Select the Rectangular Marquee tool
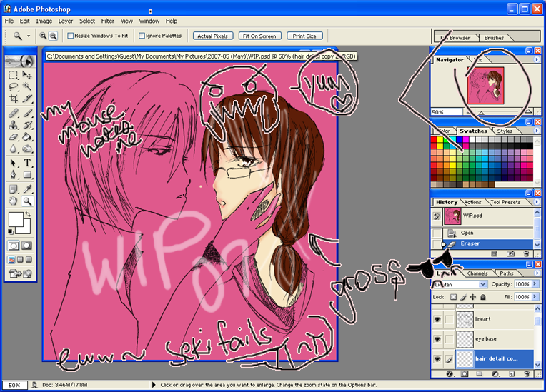This screenshot has width=546, height=392. (x=14, y=75)
